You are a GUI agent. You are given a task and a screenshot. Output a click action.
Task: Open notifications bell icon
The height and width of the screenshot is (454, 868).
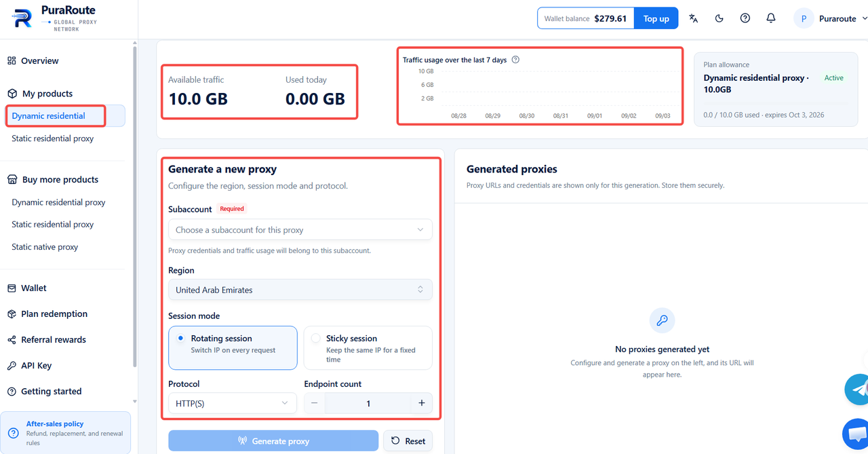(x=771, y=18)
